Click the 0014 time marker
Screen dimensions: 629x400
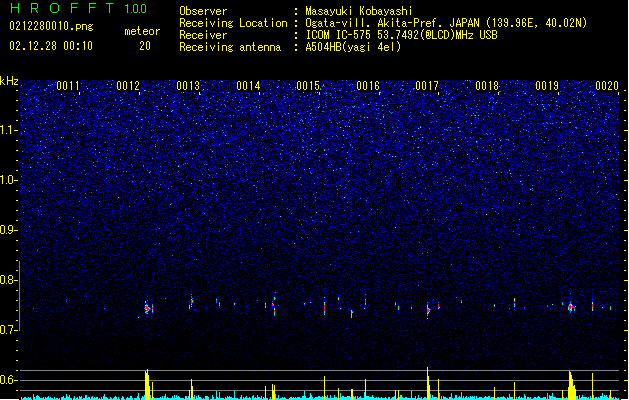pyautogui.click(x=248, y=85)
